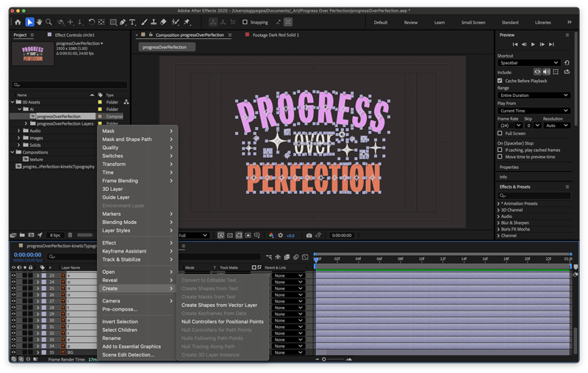
Task: Switch to the Small Screen workspace
Action: [x=473, y=22]
